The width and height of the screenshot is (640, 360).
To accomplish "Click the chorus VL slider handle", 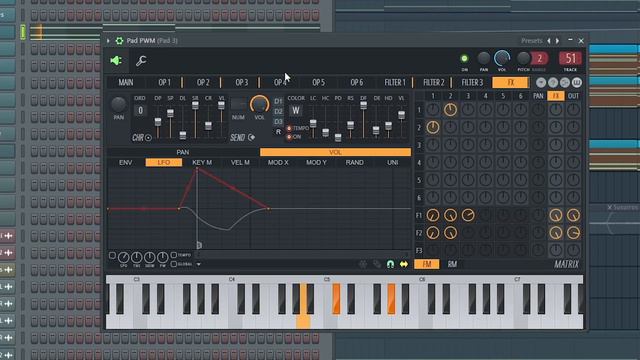I will coord(221,105).
